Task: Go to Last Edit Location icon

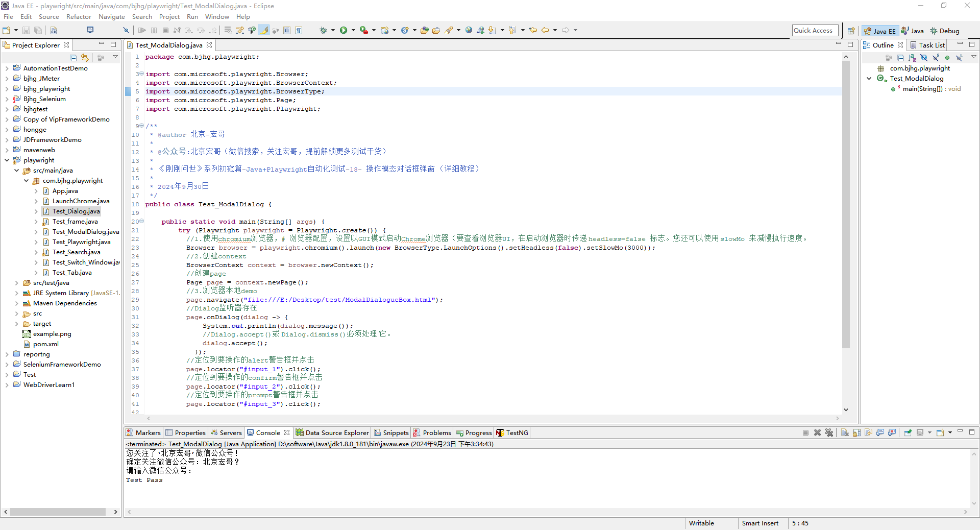Action: 533,31
